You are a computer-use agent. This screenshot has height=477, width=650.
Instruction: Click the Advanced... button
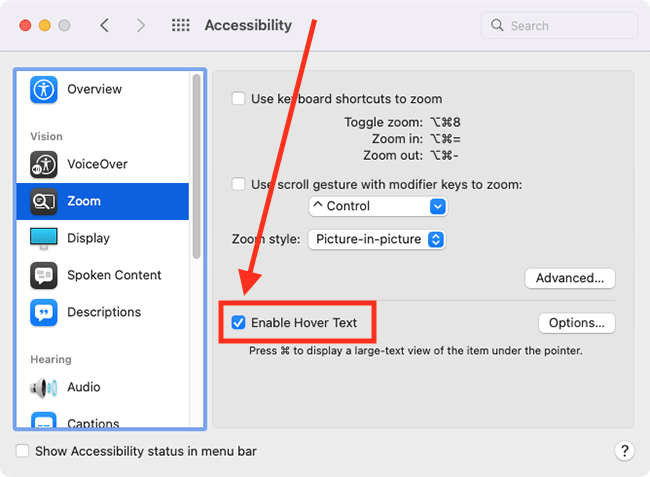click(570, 278)
